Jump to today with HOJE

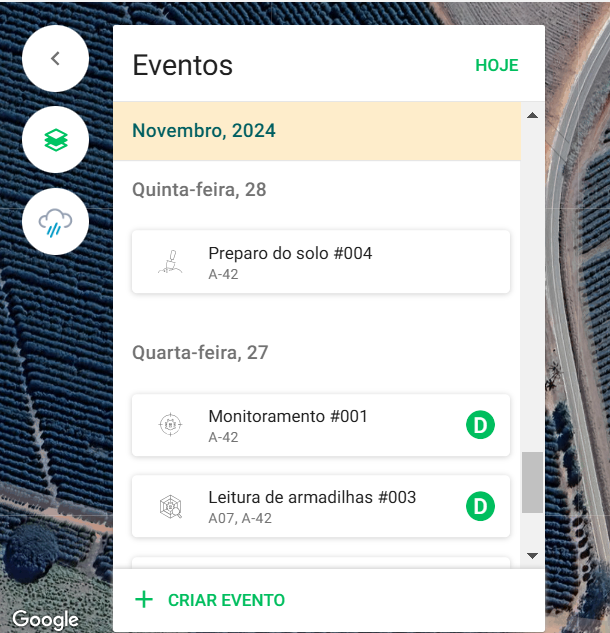[x=496, y=65]
